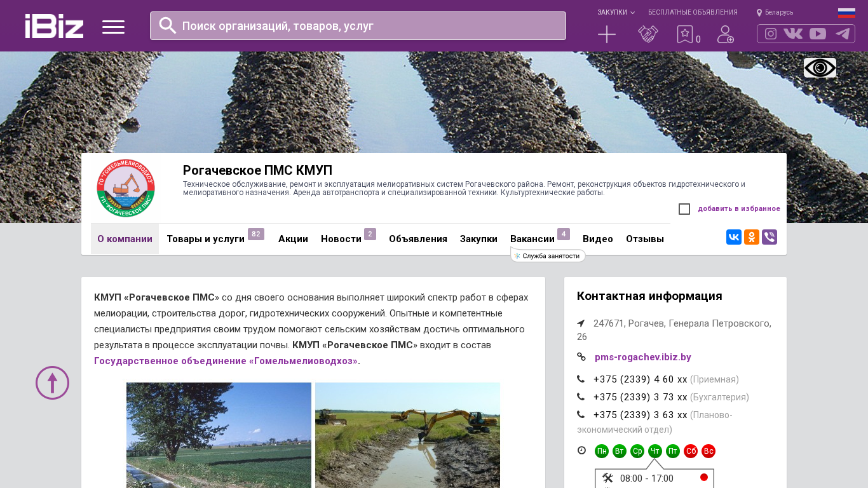Reveal the Приемная phone number

[x=641, y=379]
